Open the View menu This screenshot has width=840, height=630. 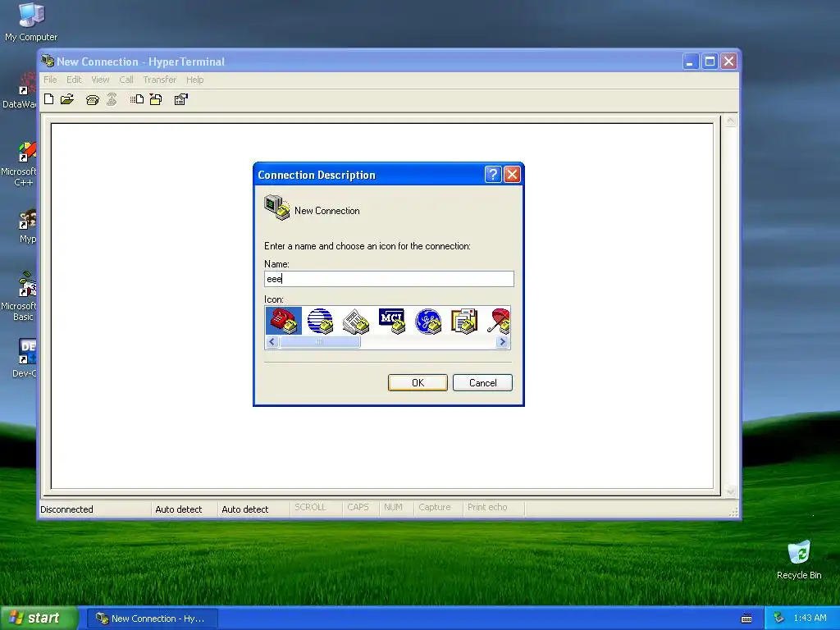tap(100, 80)
